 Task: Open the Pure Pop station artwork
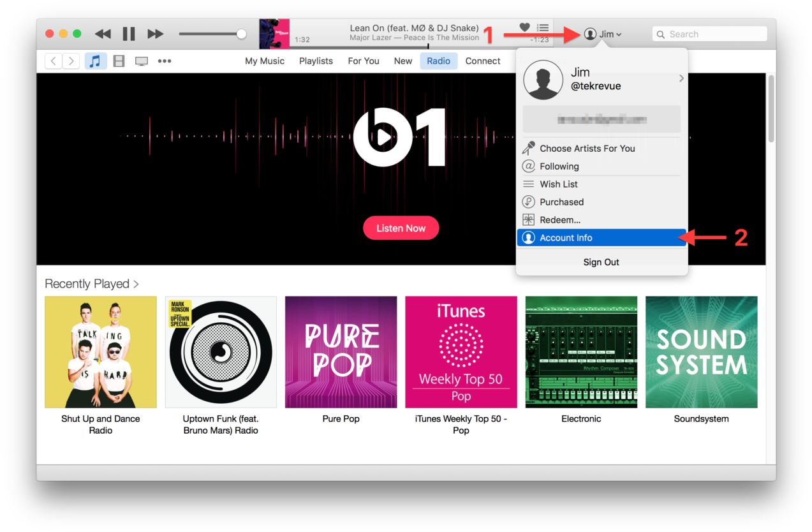(x=341, y=352)
